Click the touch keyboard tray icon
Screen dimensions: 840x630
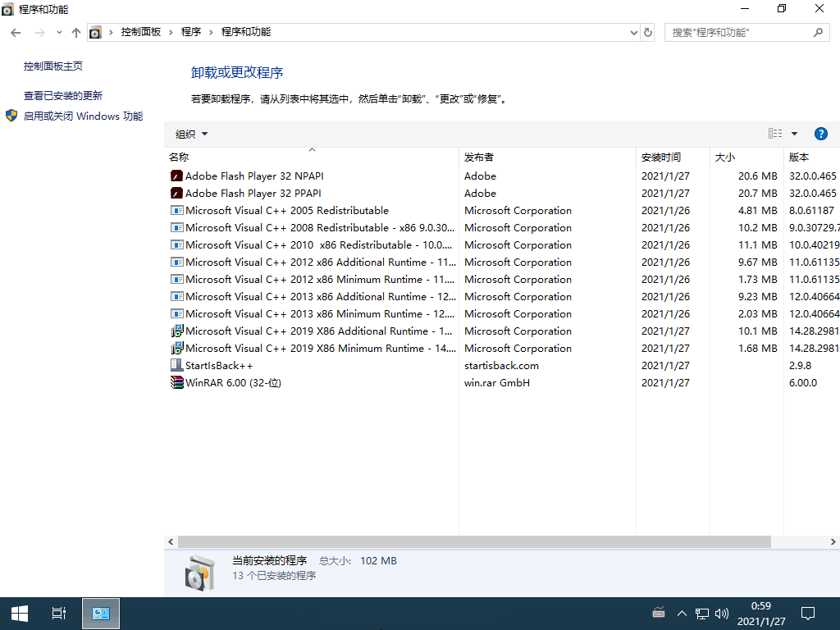[659, 614]
